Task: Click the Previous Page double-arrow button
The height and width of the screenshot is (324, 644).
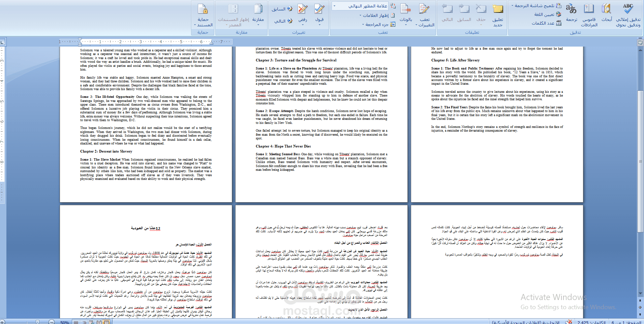Action: tap(640, 300)
